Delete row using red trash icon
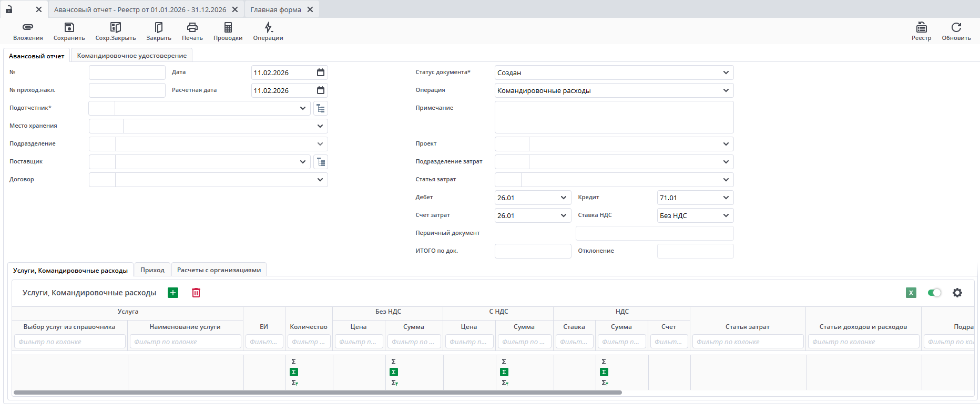Image resolution: width=980 pixels, height=413 pixels. coord(196,293)
